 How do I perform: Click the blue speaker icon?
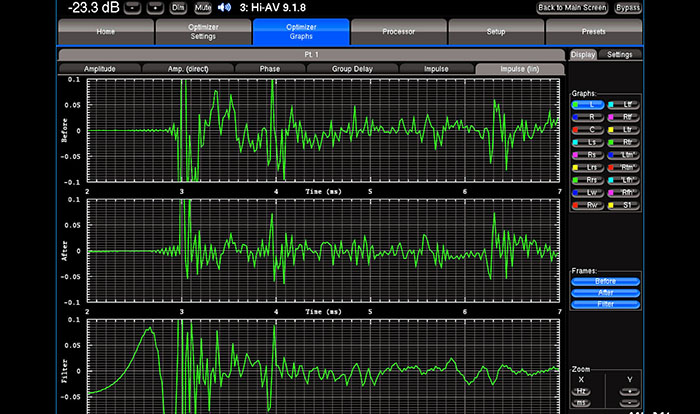(x=225, y=7)
